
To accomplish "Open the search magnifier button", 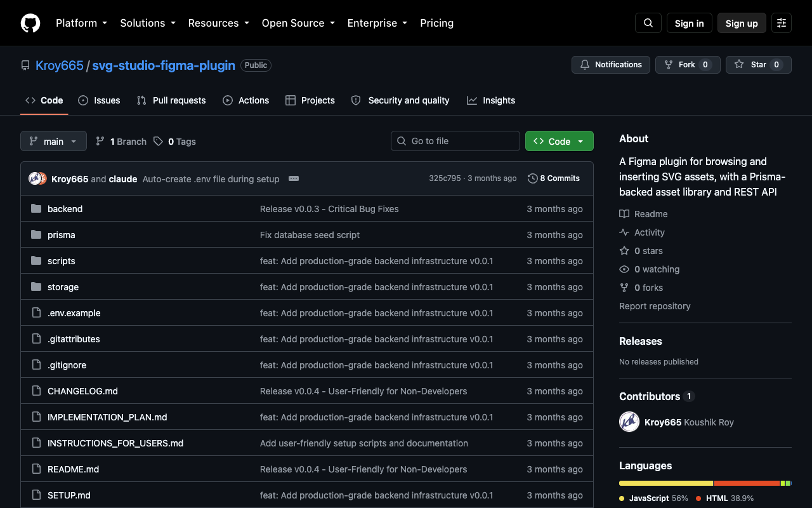I will [x=648, y=23].
